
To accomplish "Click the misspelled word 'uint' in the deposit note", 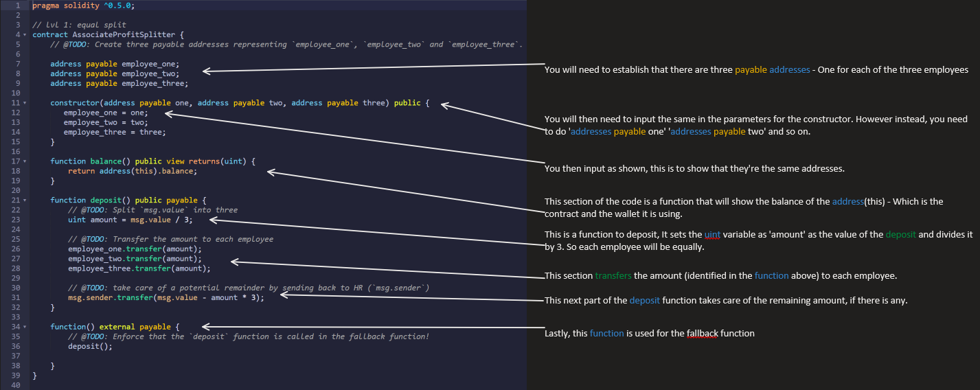I will 712,234.
